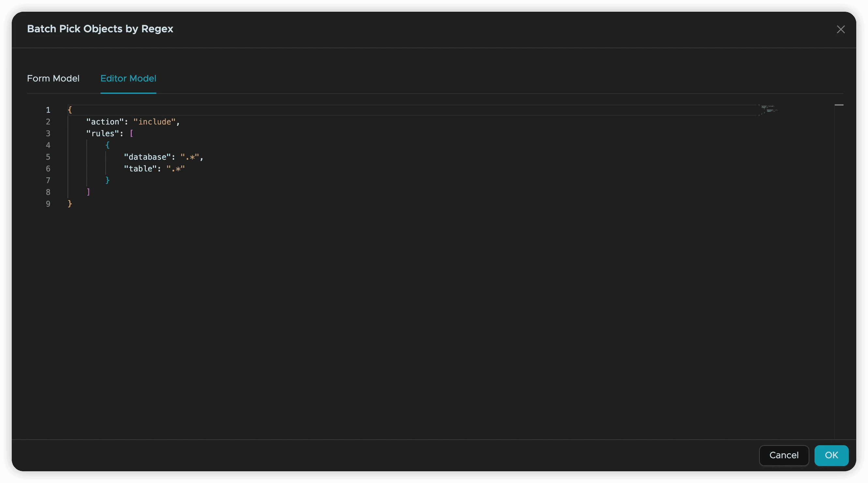This screenshot has width=868, height=483.
Task: Select the Editor Model tab
Action: (128, 79)
